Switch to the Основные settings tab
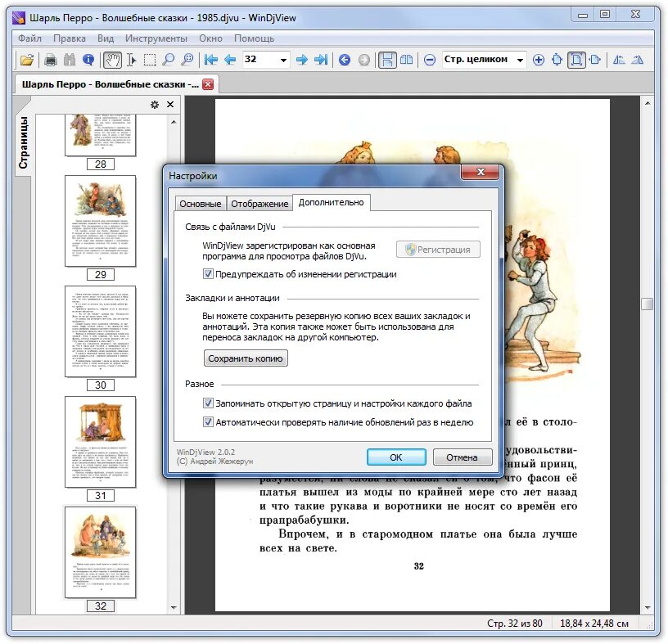The image size is (668, 644). 201,204
